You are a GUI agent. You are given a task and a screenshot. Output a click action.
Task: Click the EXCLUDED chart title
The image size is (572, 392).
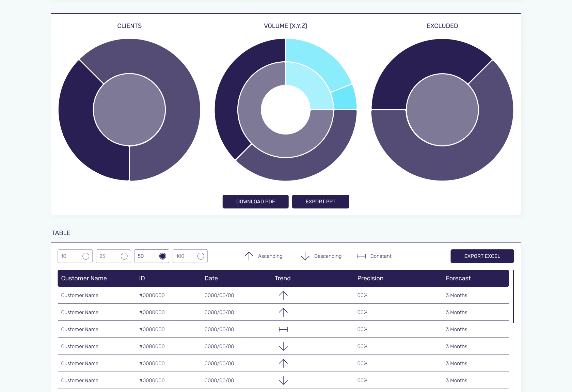point(442,26)
